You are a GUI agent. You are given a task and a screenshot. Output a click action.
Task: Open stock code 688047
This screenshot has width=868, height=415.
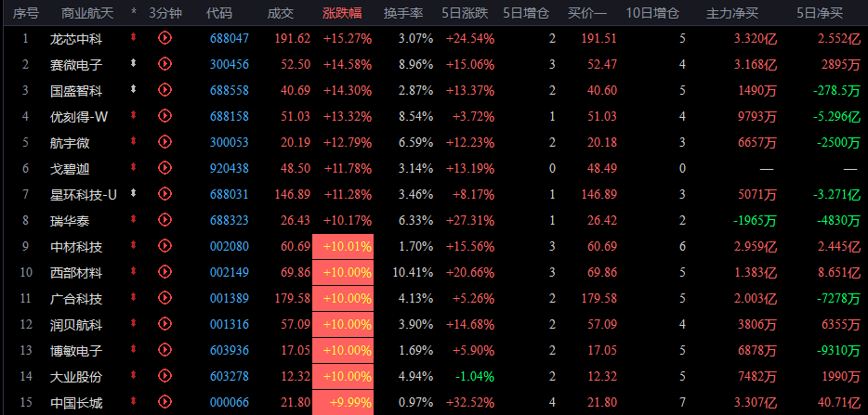tap(230, 39)
